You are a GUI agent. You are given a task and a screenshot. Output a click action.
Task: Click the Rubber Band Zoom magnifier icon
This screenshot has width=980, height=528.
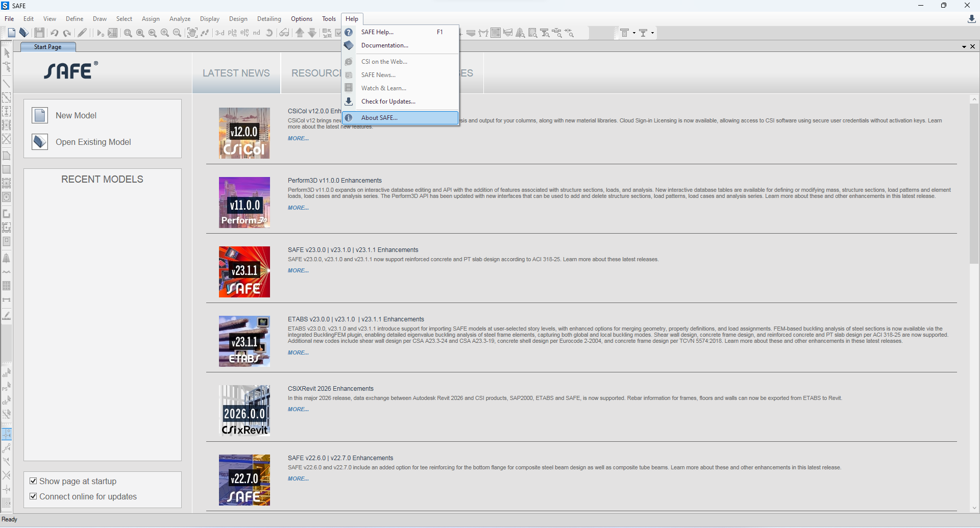[128, 33]
